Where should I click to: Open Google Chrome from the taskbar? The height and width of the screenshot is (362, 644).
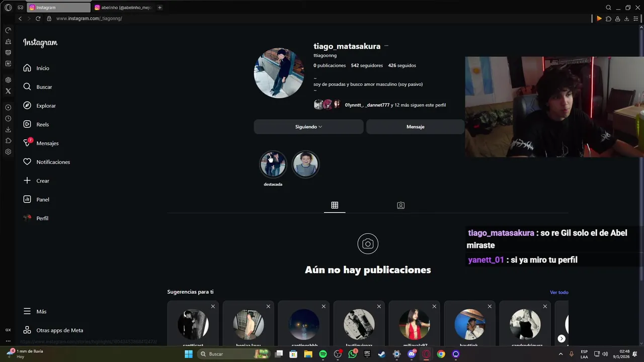coord(441,354)
